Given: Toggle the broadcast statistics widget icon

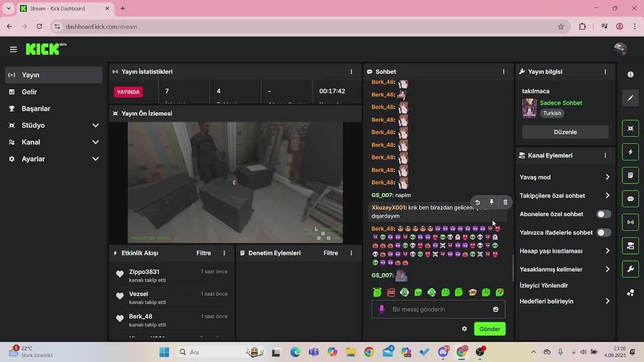Looking at the screenshot, I should coord(630,222).
